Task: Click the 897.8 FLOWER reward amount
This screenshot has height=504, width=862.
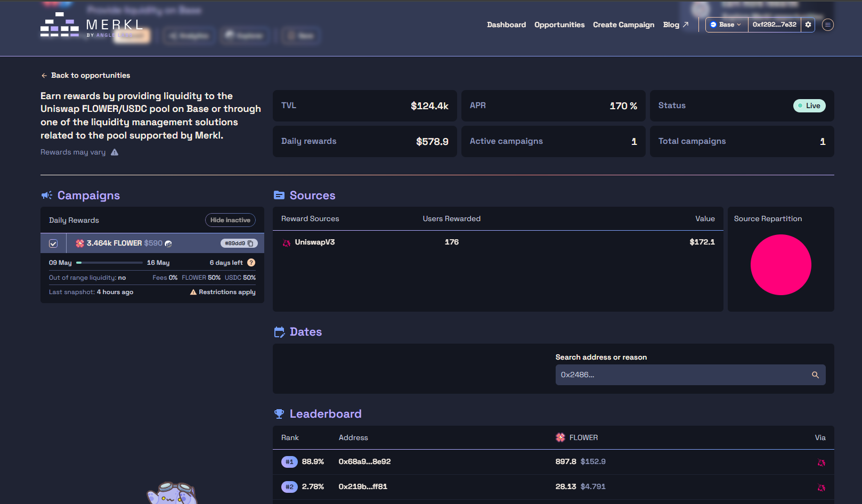Action: [566, 461]
